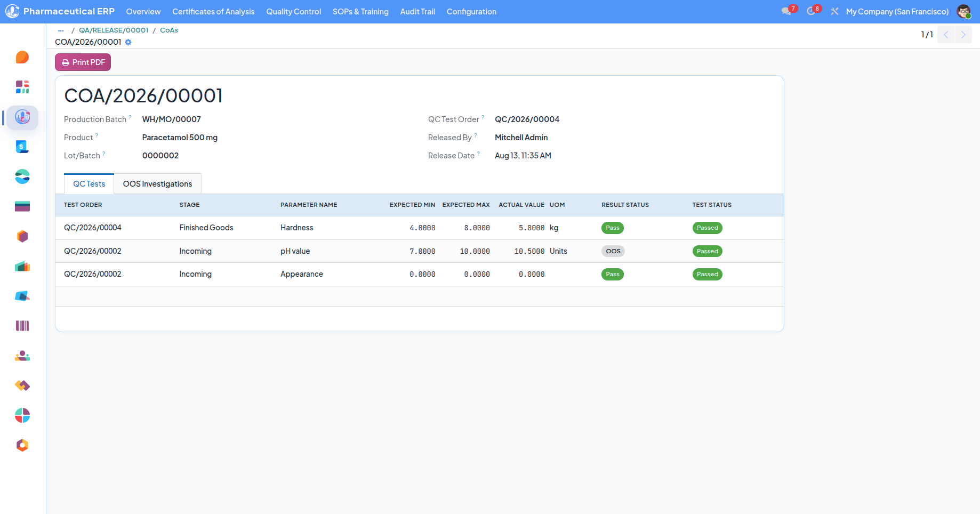
Task: Sort by the Actual Value column header
Action: click(x=521, y=205)
